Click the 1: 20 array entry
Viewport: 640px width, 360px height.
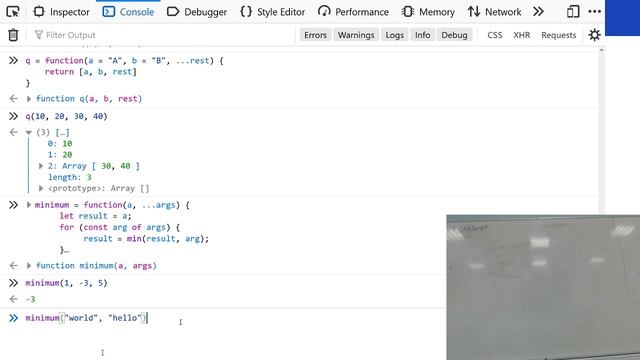60,155
